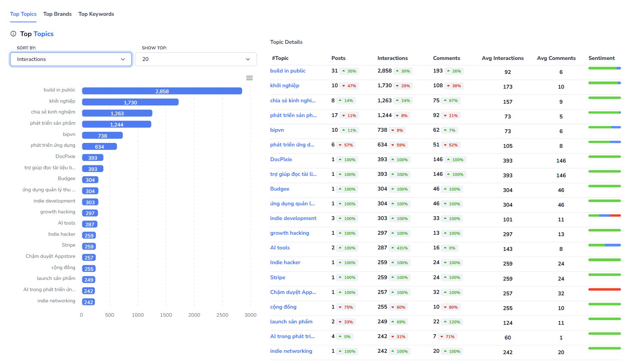
Task: Open the indie development topic link
Action: (293, 218)
